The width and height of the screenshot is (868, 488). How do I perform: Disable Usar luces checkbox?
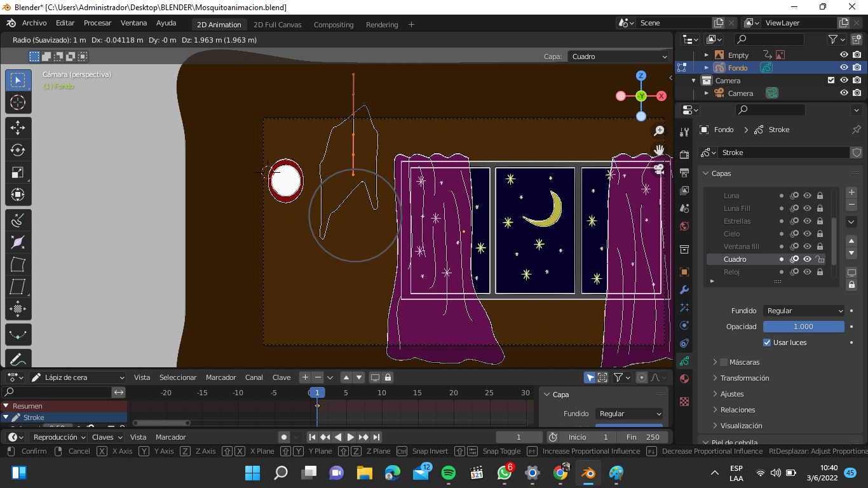pos(767,342)
